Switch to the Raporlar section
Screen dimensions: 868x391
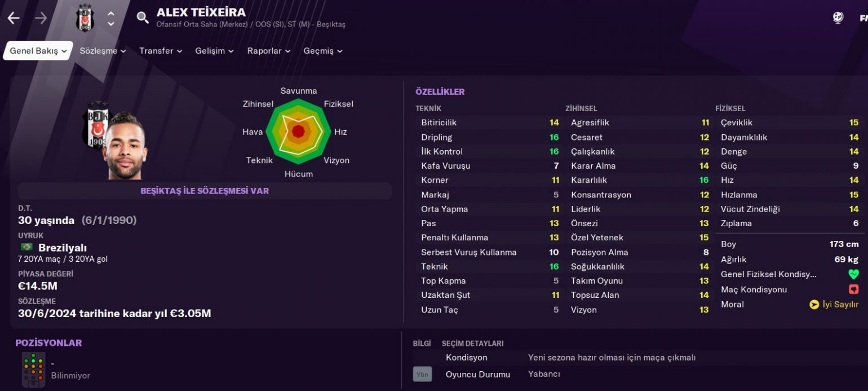point(268,50)
